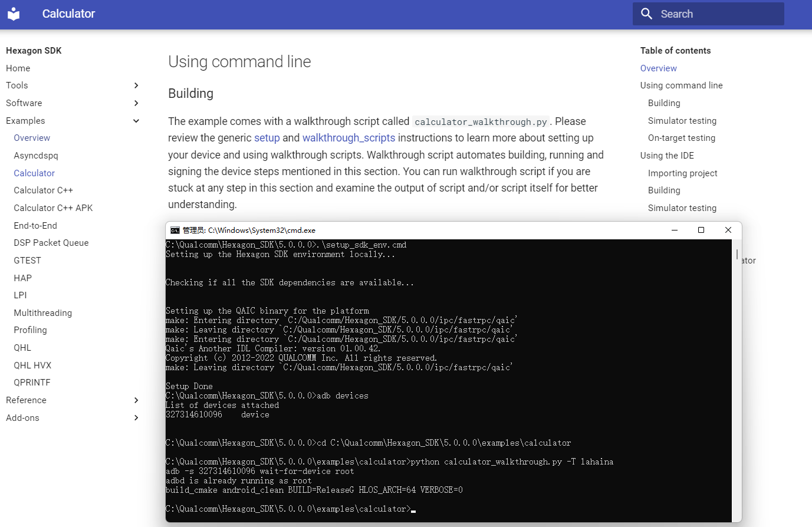Image resolution: width=812 pixels, height=527 pixels.
Task: Click the 'Setup Done' output line
Action: click(x=189, y=387)
